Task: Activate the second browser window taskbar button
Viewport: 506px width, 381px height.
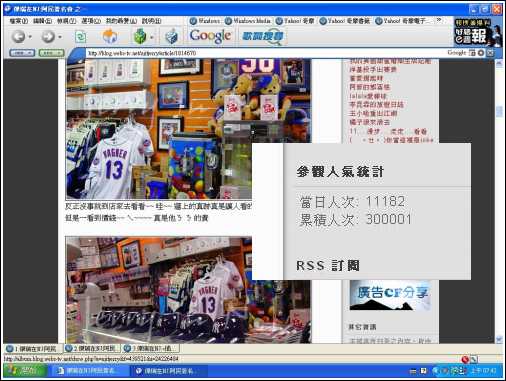Action: coord(170,371)
